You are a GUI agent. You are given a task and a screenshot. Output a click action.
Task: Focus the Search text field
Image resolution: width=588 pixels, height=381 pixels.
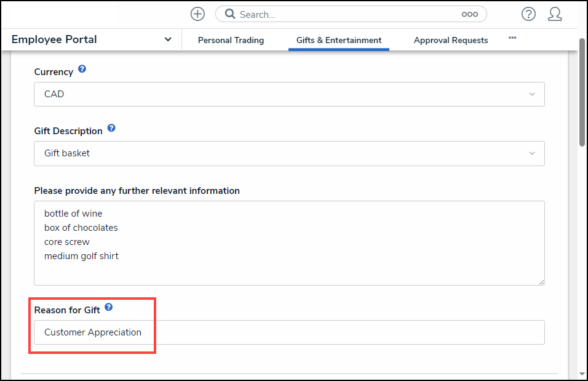click(x=344, y=14)
